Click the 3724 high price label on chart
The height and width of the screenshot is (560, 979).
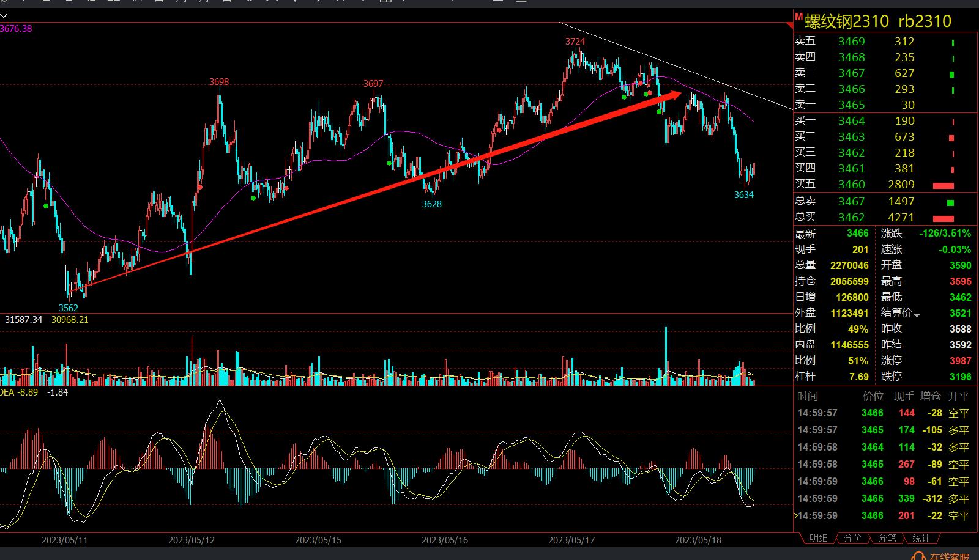(x=575, y=42)
